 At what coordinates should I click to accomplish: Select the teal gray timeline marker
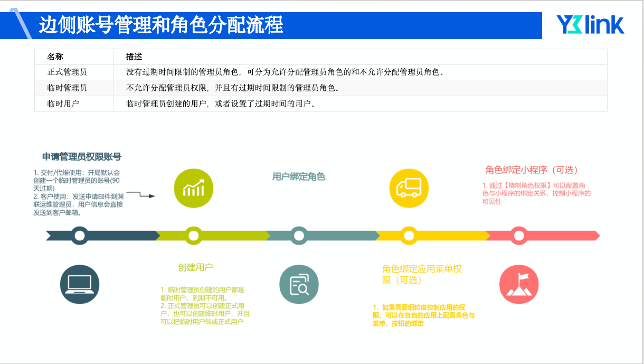coord(299,235)
